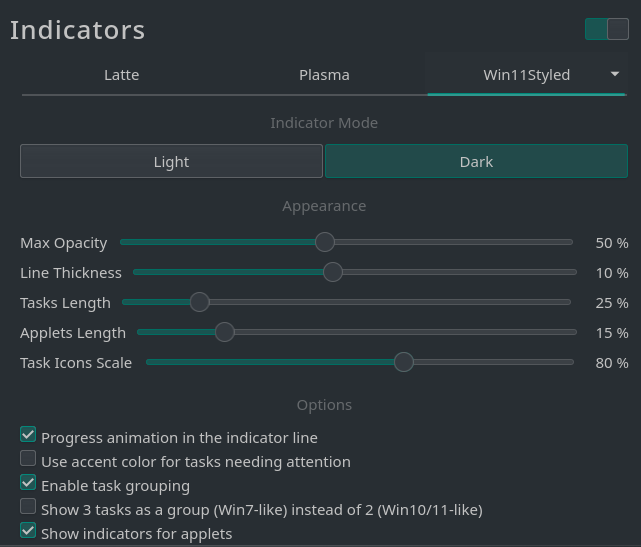The height and width of the screenshot is (547, 641).
Task: Uncheck Progress animation in the indicator line
Action: point(28,434)
